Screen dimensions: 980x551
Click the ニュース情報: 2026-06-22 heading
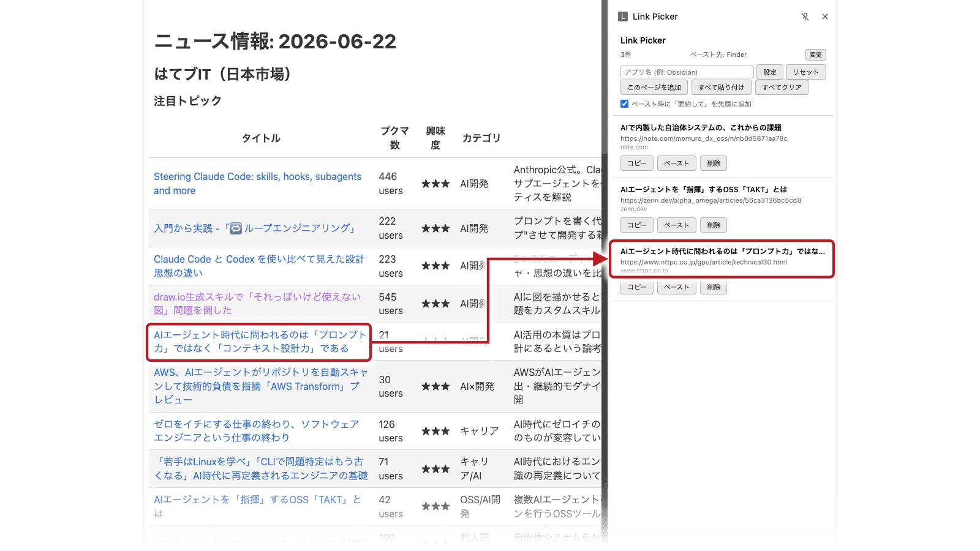tap(275, 42)
